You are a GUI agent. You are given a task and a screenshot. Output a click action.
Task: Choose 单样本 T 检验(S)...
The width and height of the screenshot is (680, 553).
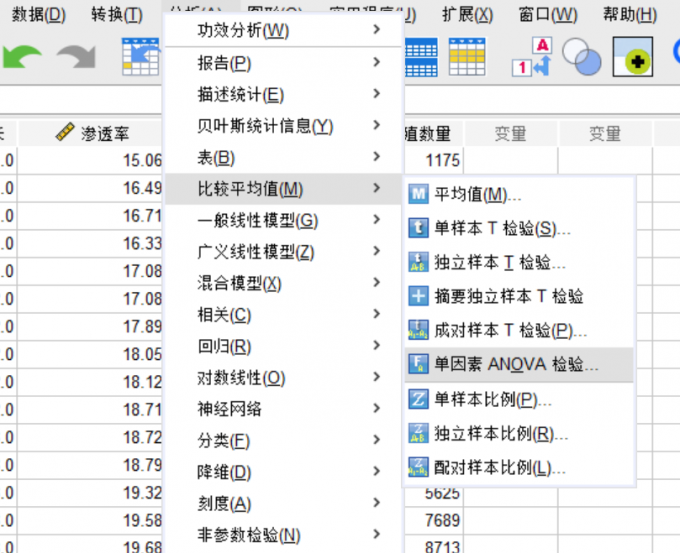[519, 228]
